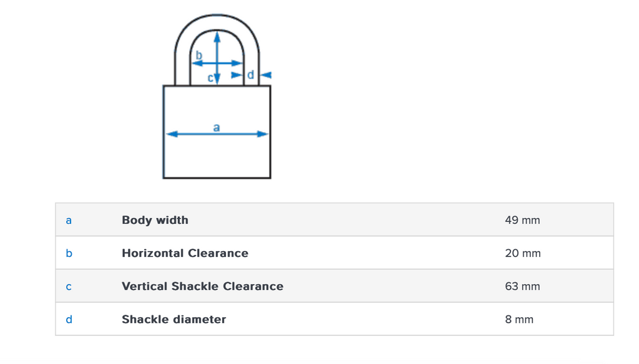Click the "Body width" row label
The height and width of the screenshot is (364, 639).
(155, 220)
